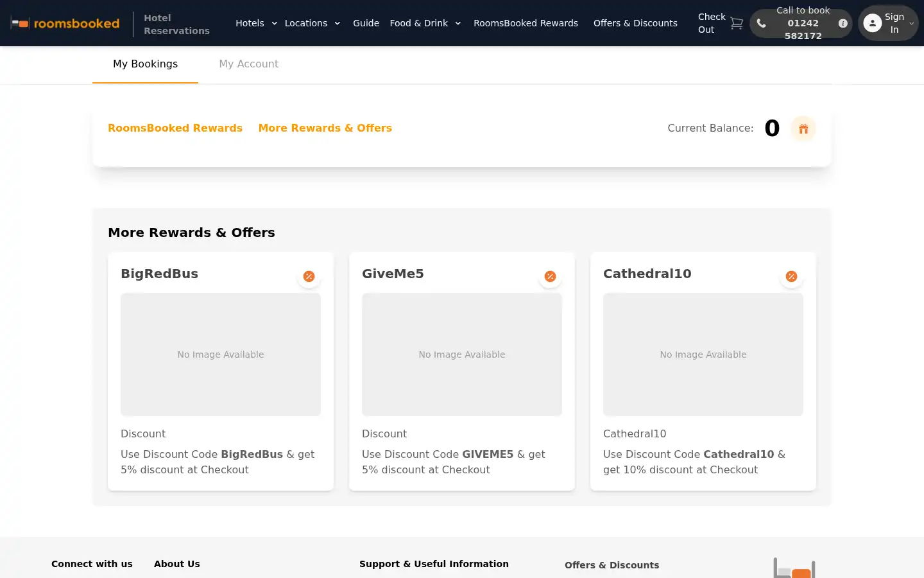Image resolution: width=924 pixels, height=578 pixels.
Task: Click the GiveMe5 placeholder image
Action: tap(462, 355)
